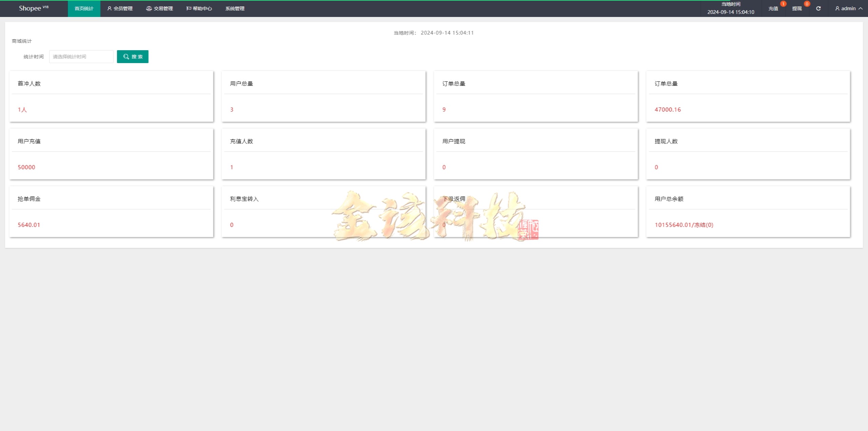Switch to the 首页统计 tab
This screenshot has height=431, width=868.
[x=84, y=8]
